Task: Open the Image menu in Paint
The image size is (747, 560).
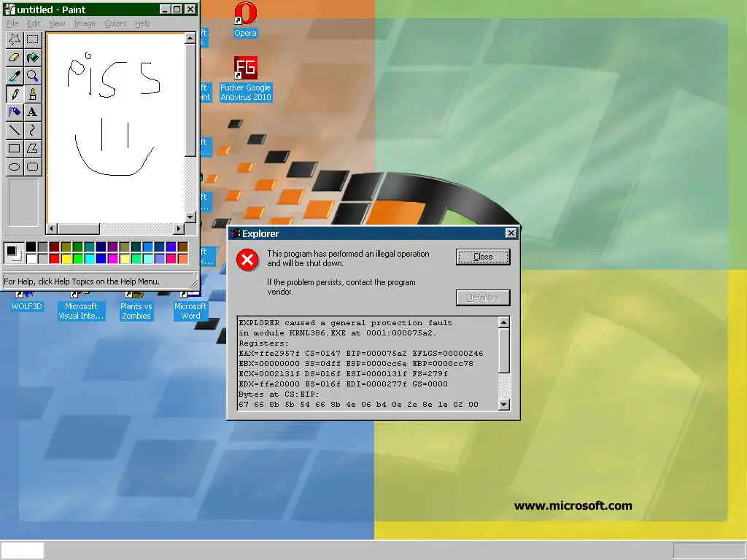Action: [x=85, y=23]
